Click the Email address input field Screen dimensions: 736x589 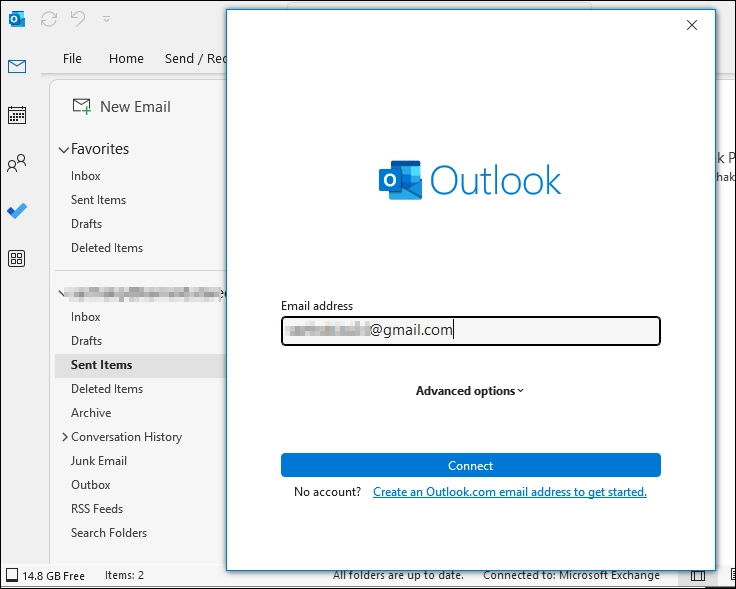tap(471, 331)
